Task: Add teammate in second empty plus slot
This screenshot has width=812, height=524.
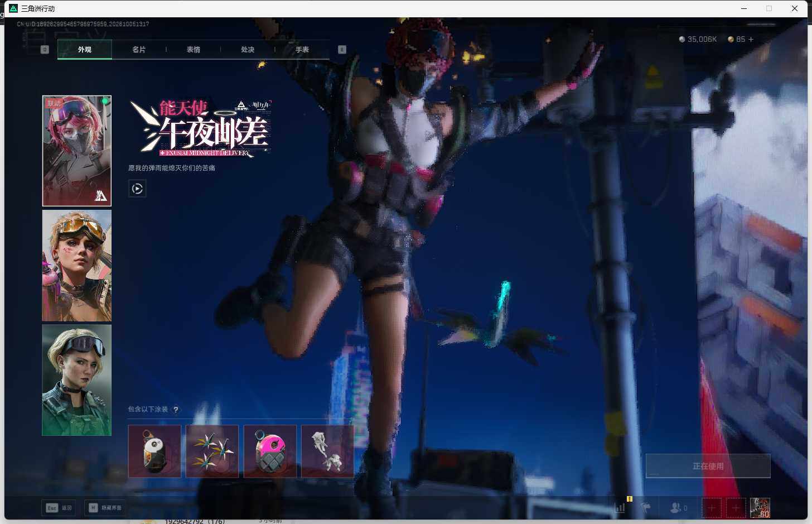Action: (736, 508)
